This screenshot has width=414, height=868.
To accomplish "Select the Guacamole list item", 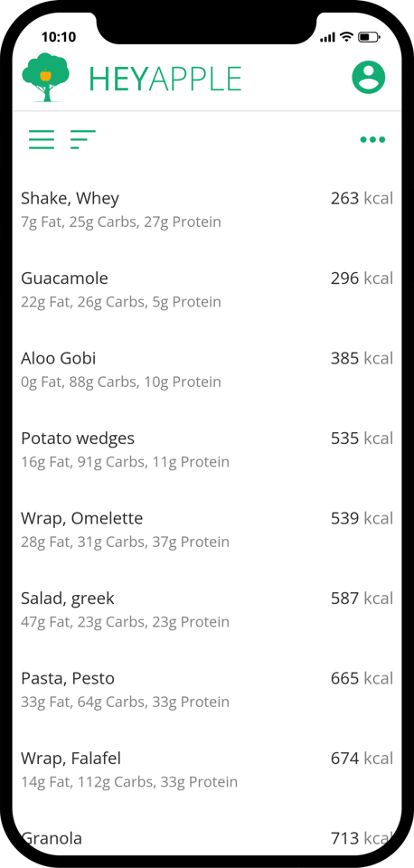I will pyautogui.click(x=207, y=289).
